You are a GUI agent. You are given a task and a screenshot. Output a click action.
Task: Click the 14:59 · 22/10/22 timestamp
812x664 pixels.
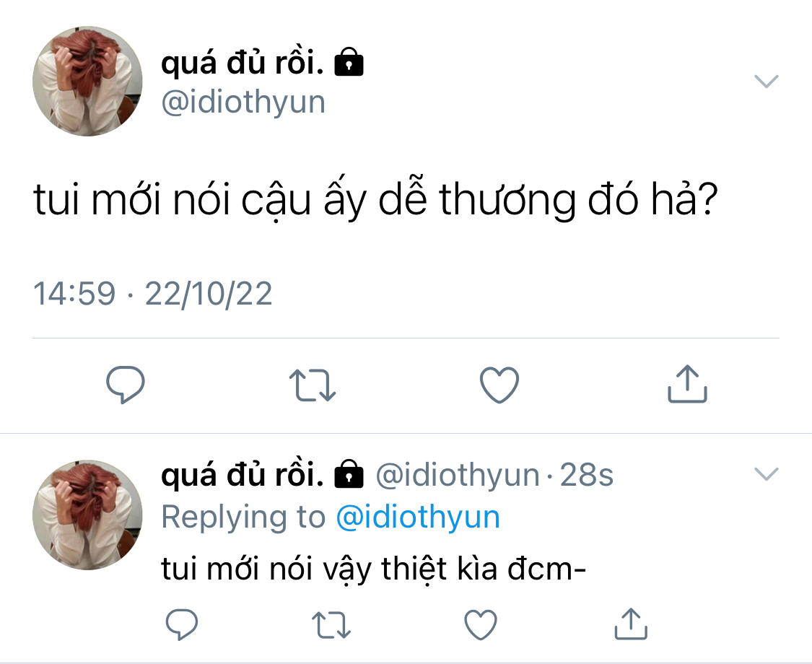[153, 294]
